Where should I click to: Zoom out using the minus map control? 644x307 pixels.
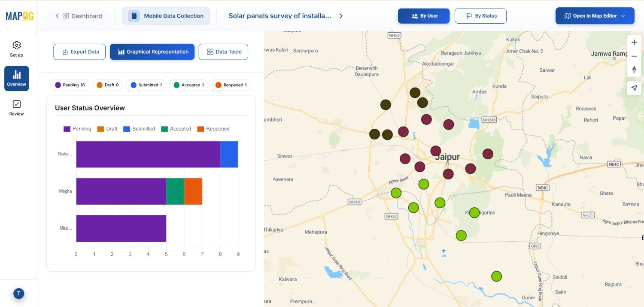click(x=634, y=56)
